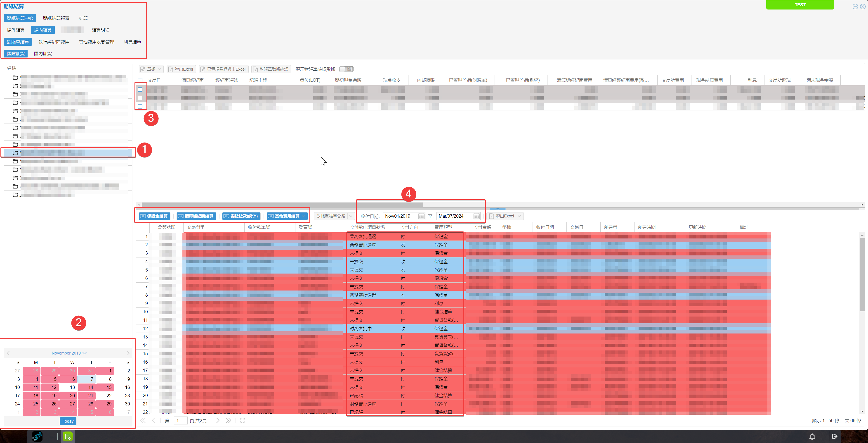Show next month in the calendar
The width and height of the screenshot is (868, 443).
(128, 353)
